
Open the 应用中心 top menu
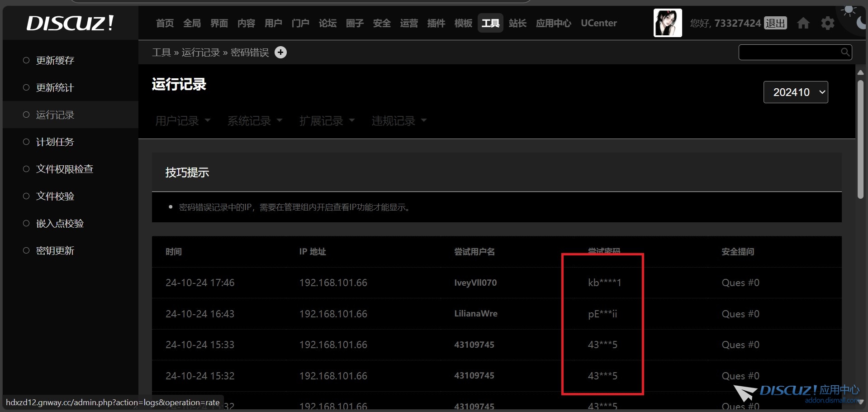(553, 23)
